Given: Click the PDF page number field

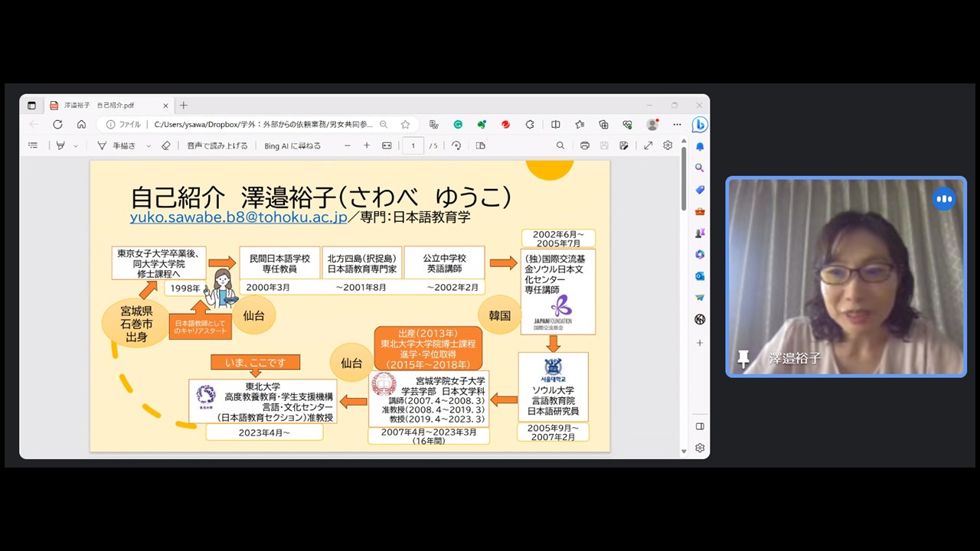Looking at the screenshot, I should click(x=413, y=145).
